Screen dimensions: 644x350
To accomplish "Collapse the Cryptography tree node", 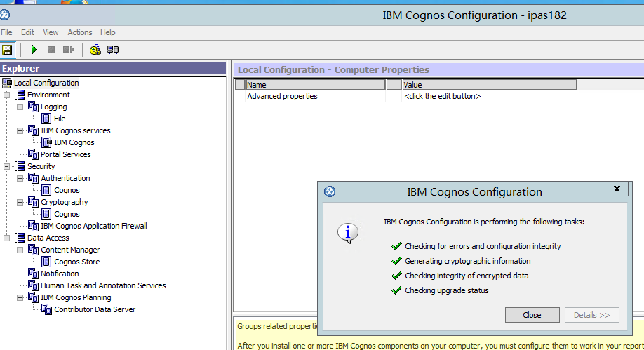I will (x=20, y=202).
